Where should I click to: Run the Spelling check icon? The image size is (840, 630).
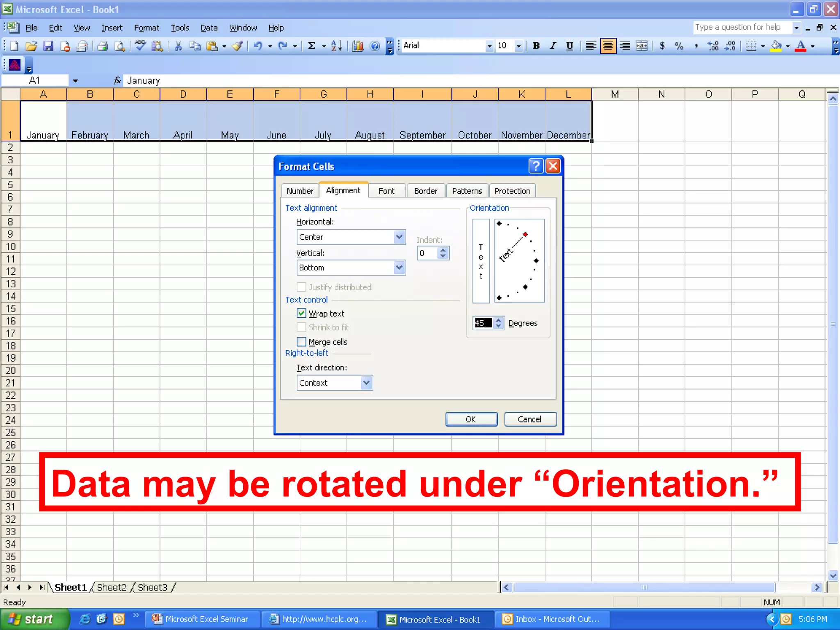pyautogui.click(x=140, y=46)
